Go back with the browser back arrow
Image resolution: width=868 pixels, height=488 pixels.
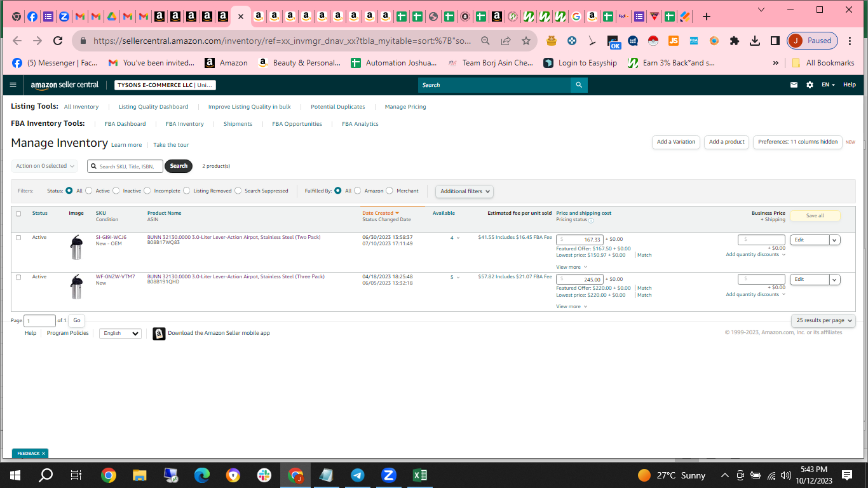click(17, 41)
